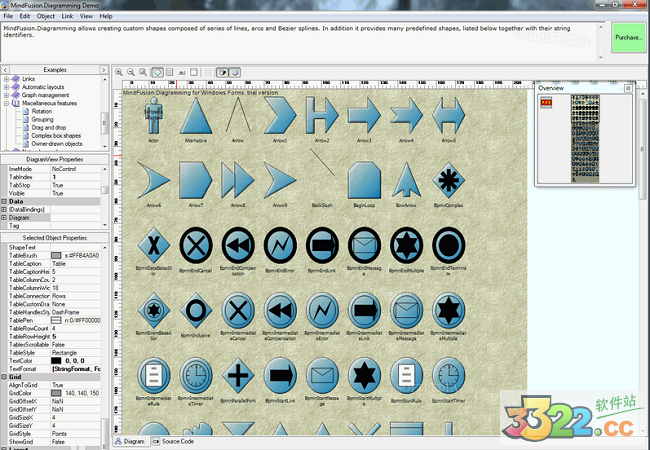Open the View menu

86,16
